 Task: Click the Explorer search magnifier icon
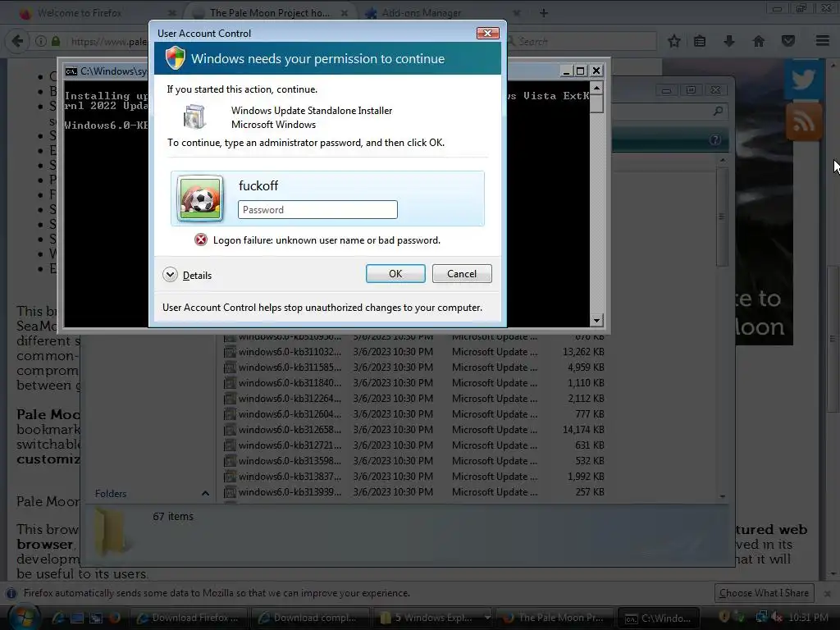pyautogui.click(x=718, y=111)
